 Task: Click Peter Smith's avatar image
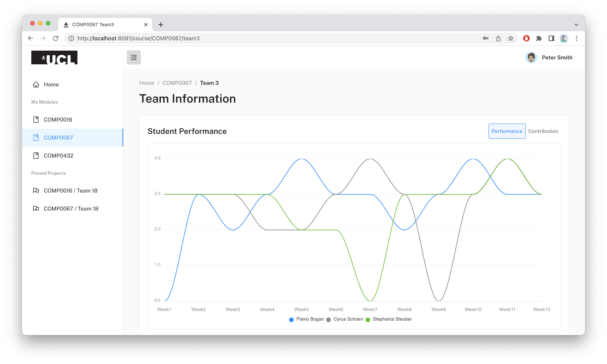pos(531,57)
